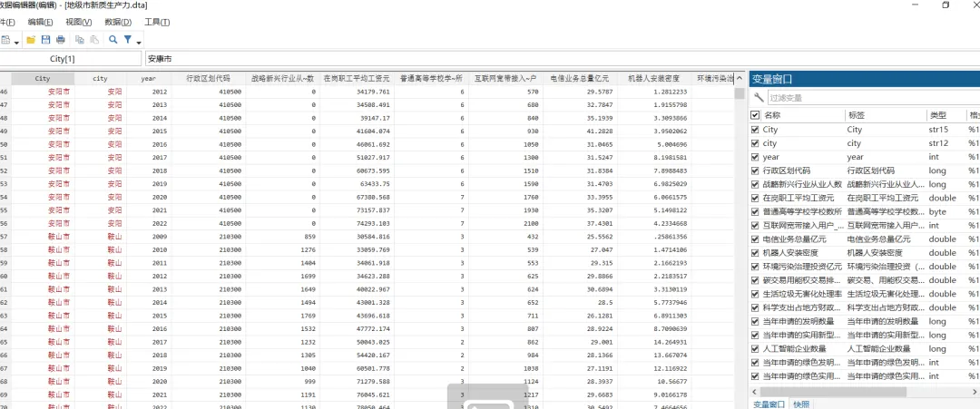Open the 视图(V) menu
Image resolution: width=980 pixels, height=409 pixels.
click(79, 22)
